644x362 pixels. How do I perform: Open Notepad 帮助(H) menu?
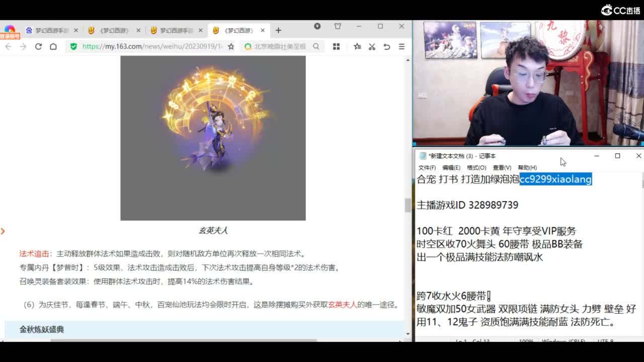[x=527, y=167]
